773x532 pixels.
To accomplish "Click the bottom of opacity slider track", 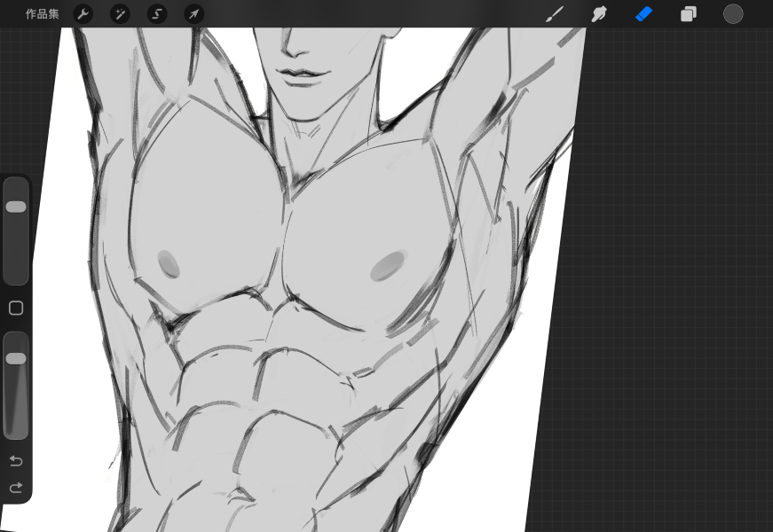I will 16,430.
